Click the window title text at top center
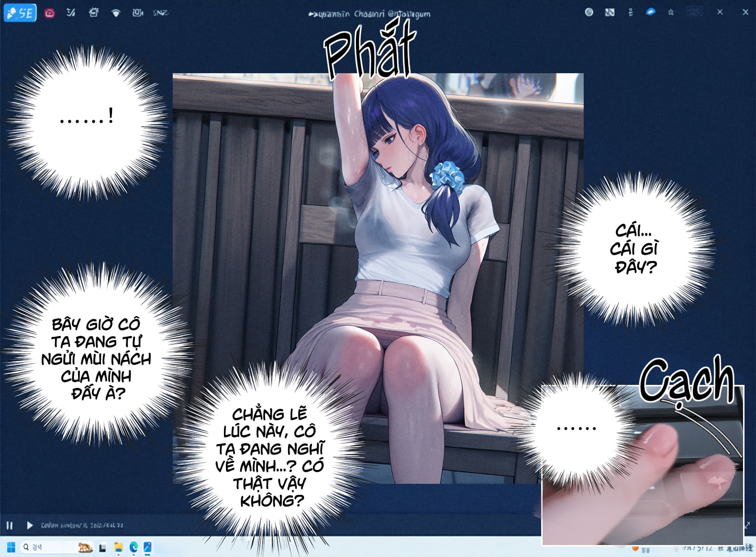 pos(369,14)
